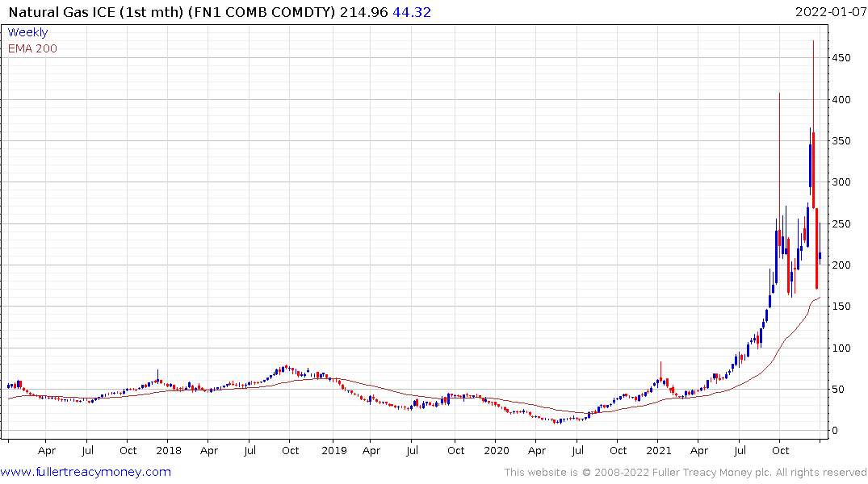Click the last price value 214.96

(363, 12)
